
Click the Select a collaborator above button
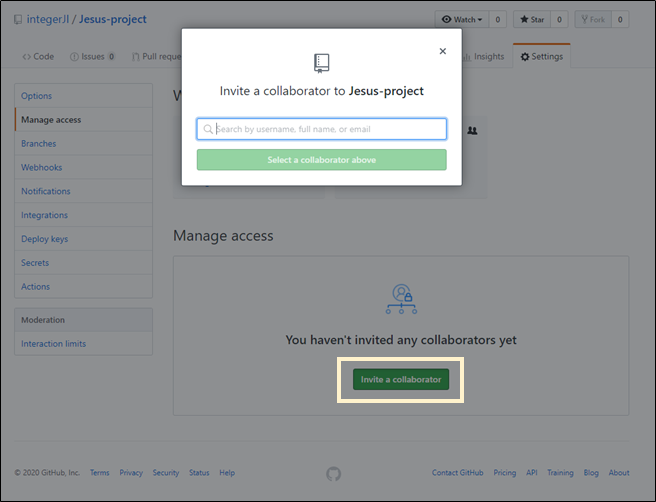(x=321, y=160)
